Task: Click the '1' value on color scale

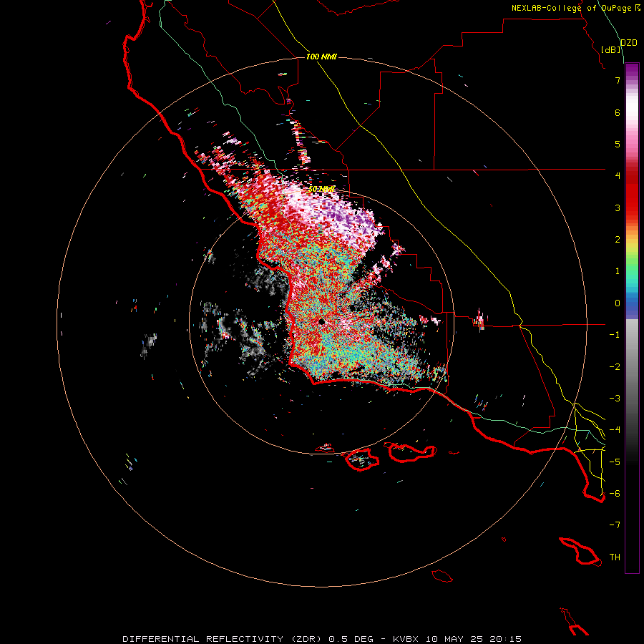Action: (618, 271)
